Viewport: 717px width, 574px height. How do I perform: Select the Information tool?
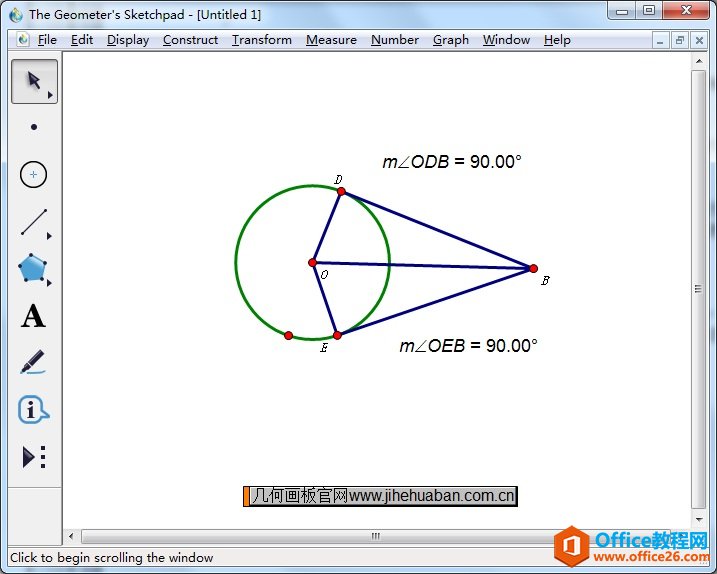coord(33,409)
